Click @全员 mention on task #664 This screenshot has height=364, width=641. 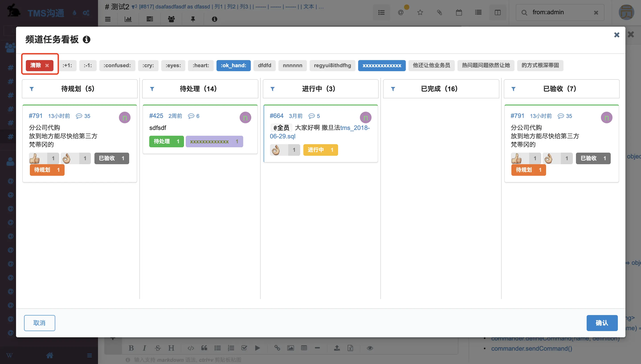tap(281, 128)
